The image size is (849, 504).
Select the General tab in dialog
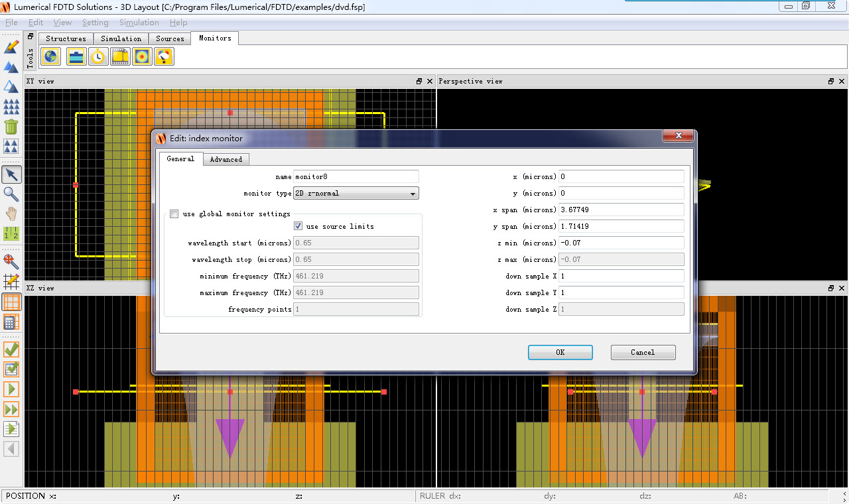pos(180,158)
